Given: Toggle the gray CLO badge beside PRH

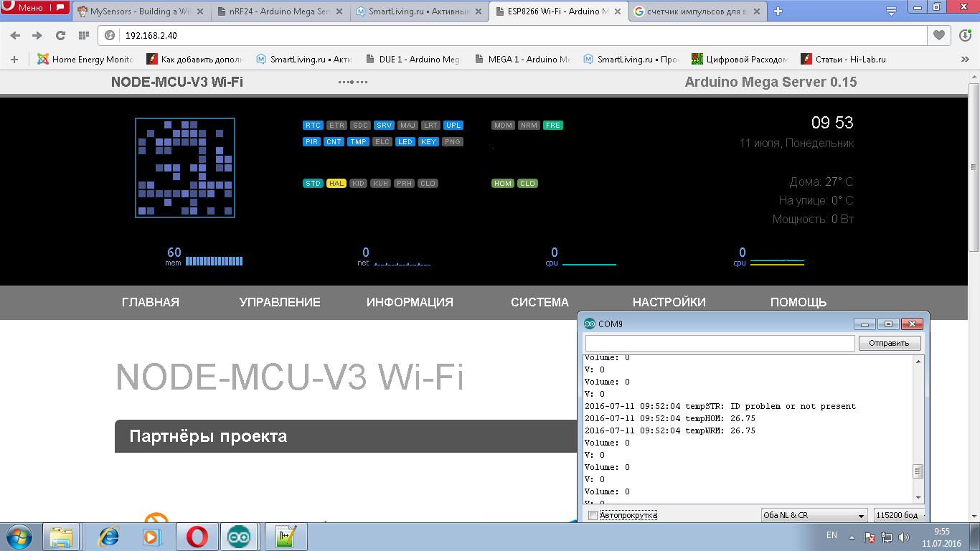Looking at the screenshot, I should (428, 183).
